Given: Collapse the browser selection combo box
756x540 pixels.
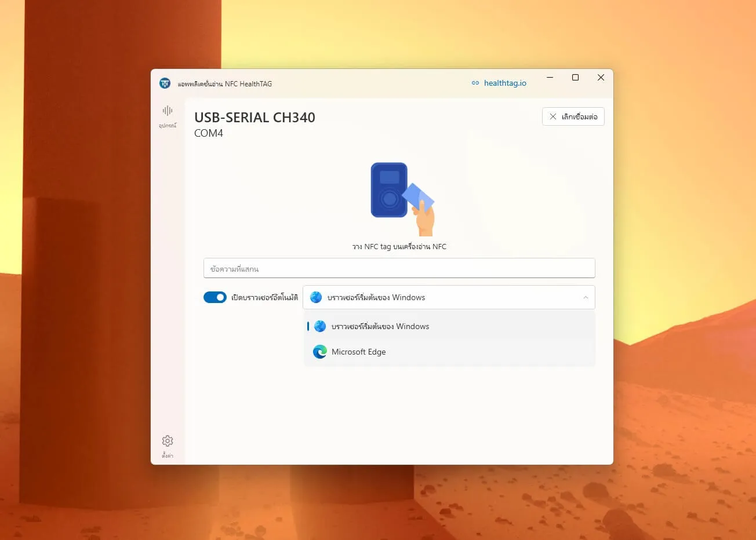Looking at the screenshot, I should coord(449,297).
